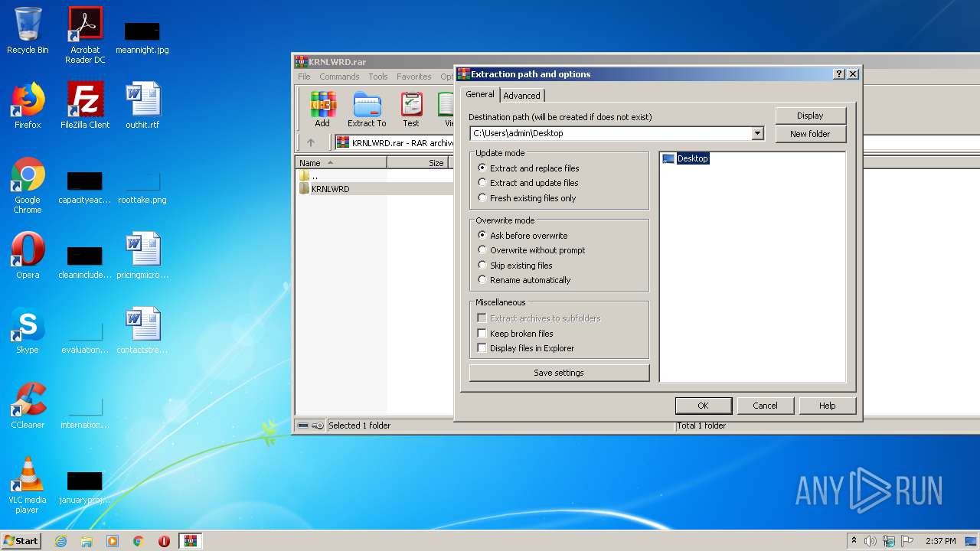Open the VLC media player desktop icon
Image resolution: width=980 pixels, height=551 pixels.
(28, 485)
